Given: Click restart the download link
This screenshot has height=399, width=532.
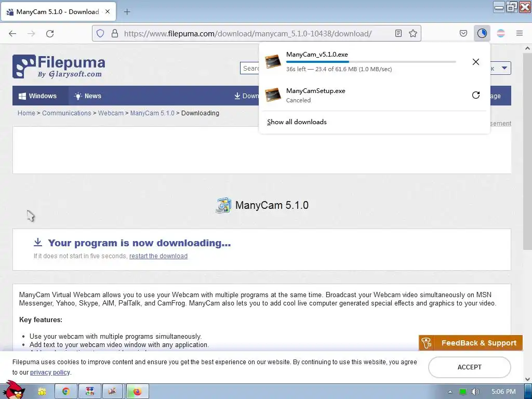Looking at the screenshot, I should click(158, 256).
